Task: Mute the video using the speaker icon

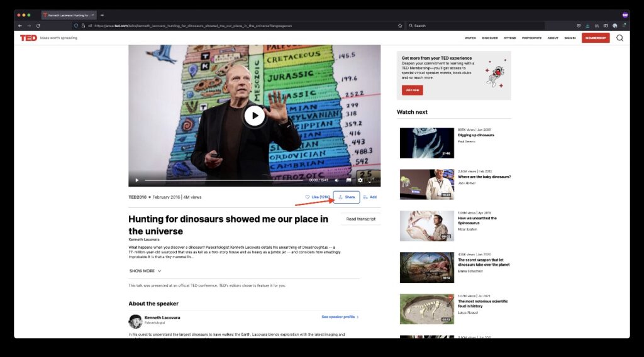Action: 337,180
